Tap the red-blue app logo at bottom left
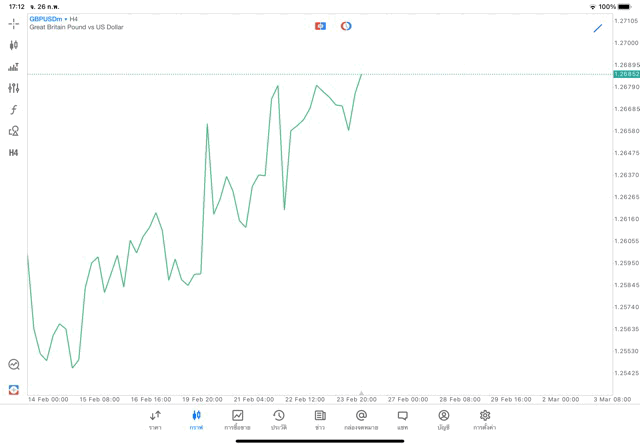This screenshot has height=447, width=640. coord(13,389)
